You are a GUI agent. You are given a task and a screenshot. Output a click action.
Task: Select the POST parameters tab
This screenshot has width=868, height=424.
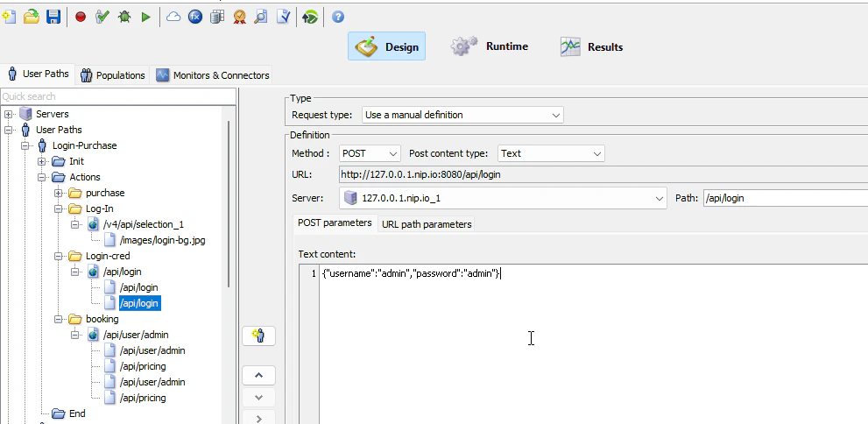click(x=335, y=223)
